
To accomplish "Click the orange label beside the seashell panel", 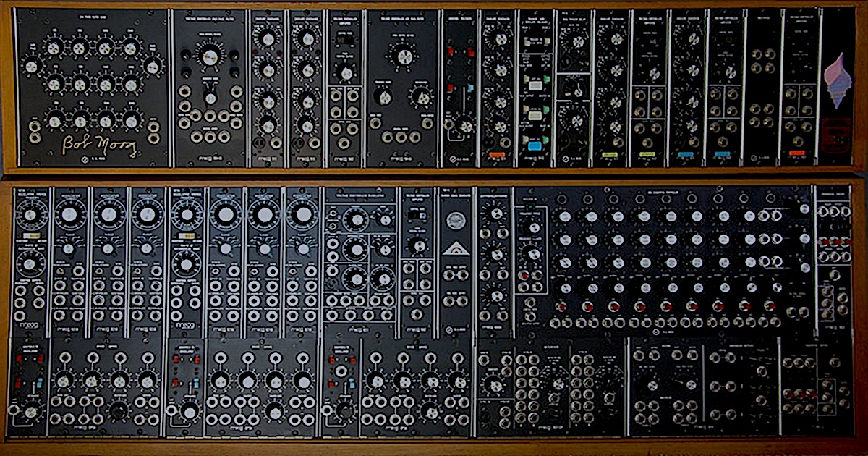I will (796, 153).
